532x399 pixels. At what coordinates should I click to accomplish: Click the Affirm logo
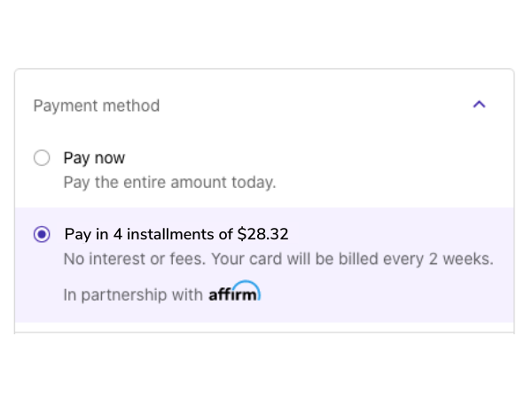234,292
